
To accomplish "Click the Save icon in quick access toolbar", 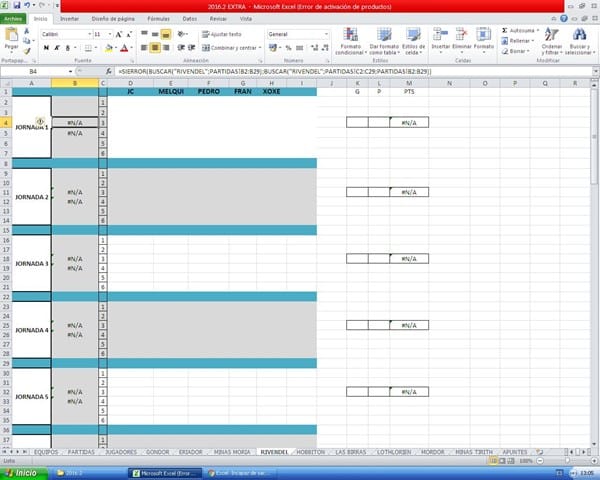I will tap(17, 5).
